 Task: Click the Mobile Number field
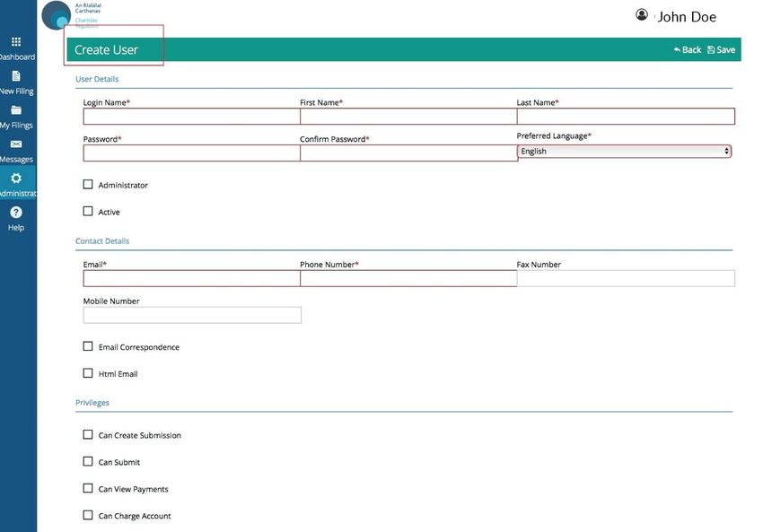(192, 315)
